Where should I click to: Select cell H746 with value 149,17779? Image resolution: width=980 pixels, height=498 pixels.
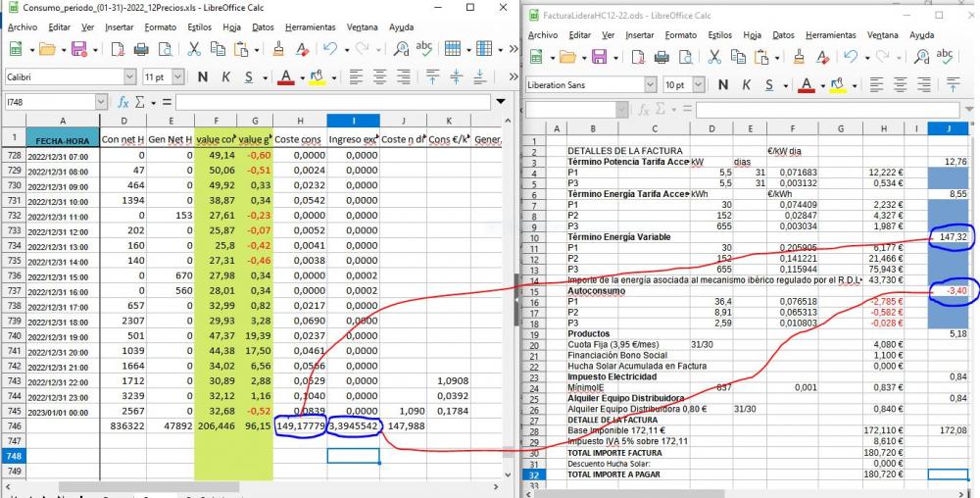(x=300, y=425)
